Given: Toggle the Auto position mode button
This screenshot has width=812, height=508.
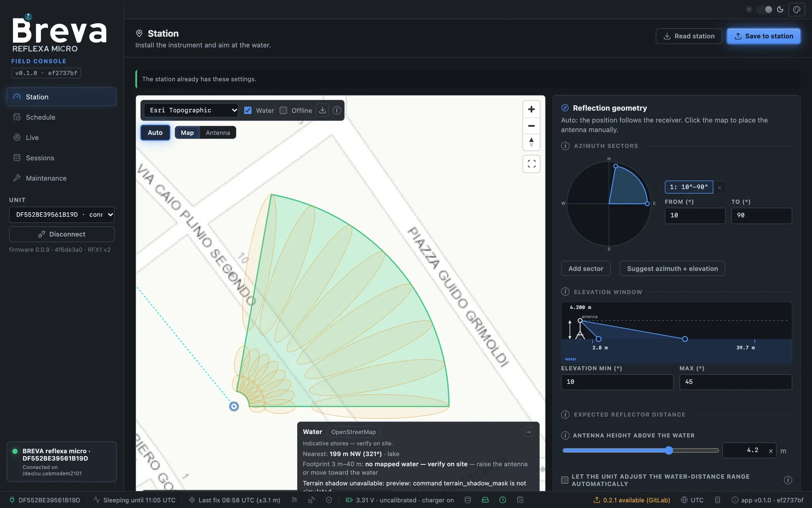Looking at the screenshot, I should point(155,132).
